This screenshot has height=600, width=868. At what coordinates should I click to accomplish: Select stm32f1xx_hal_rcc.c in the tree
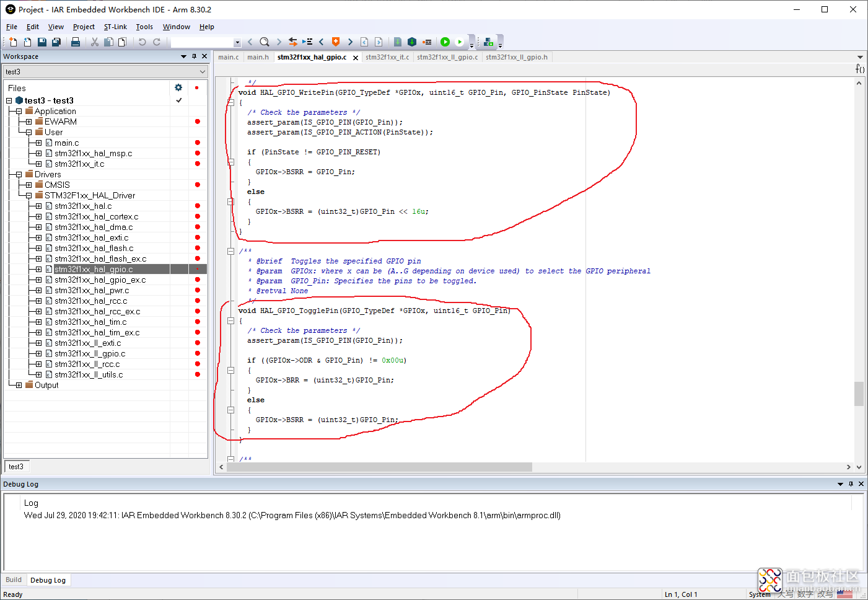pyautogui.click(x=90, y=301)
